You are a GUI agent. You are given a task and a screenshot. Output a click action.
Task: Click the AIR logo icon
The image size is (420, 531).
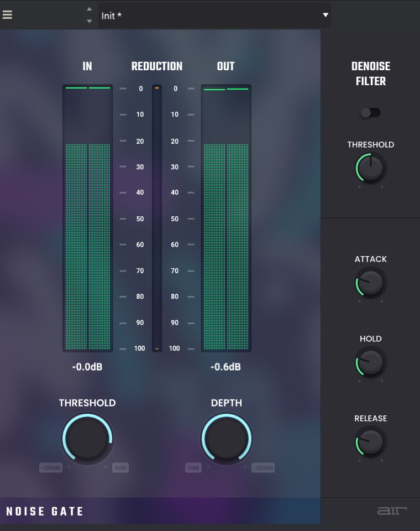pyautogui.click(x=392, y=510)
